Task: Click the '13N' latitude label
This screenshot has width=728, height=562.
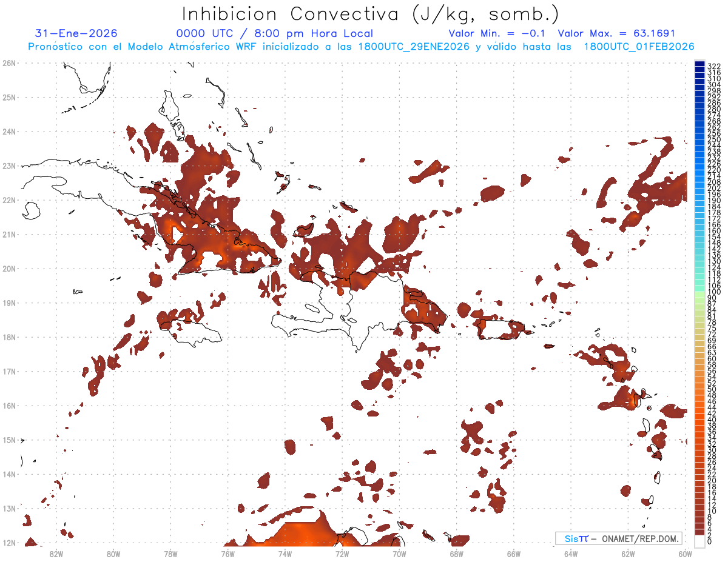Action: 9,508
